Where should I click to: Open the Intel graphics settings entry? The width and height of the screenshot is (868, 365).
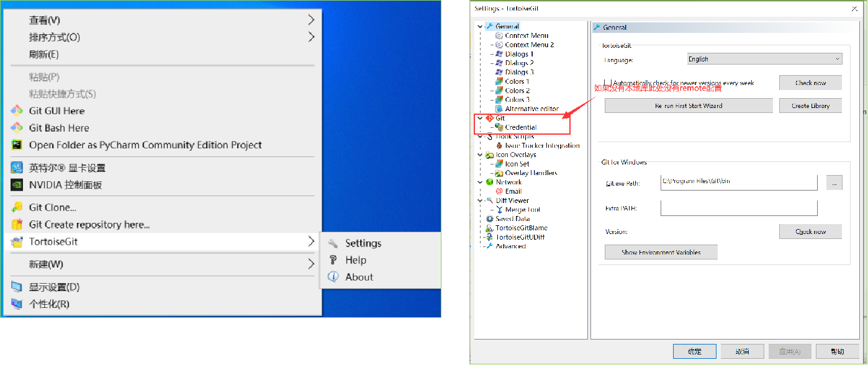pos(67,168)
